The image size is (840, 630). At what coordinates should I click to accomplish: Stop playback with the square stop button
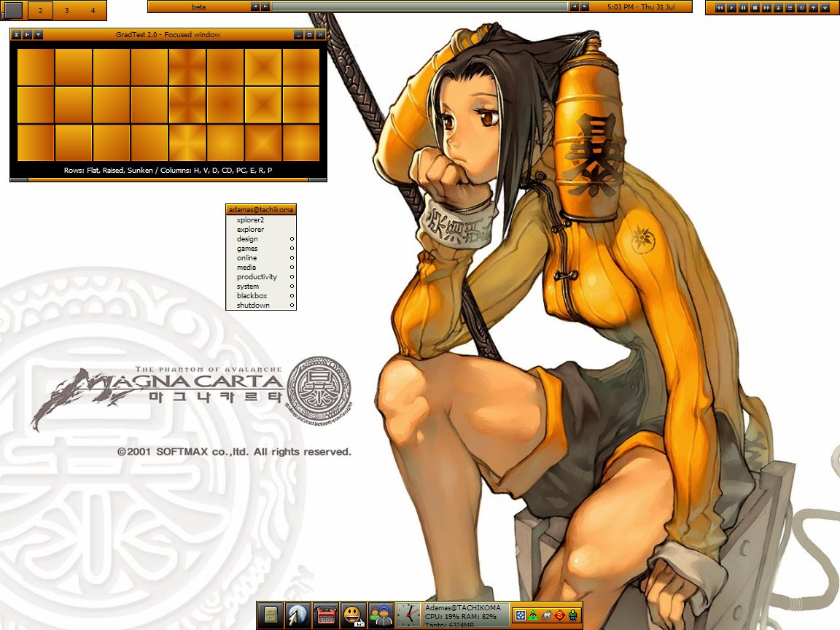pyautogui.click(x=755, y=7)
